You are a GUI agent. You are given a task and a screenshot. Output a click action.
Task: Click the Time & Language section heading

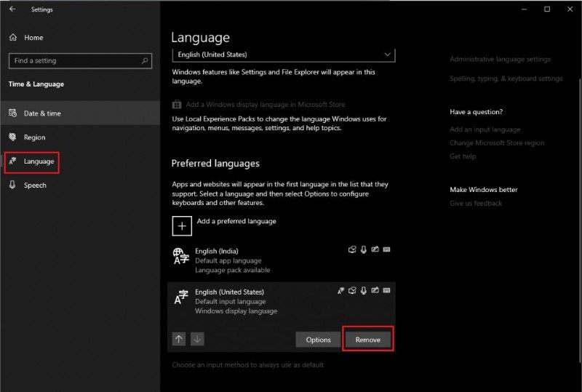[x=36, y=84]
